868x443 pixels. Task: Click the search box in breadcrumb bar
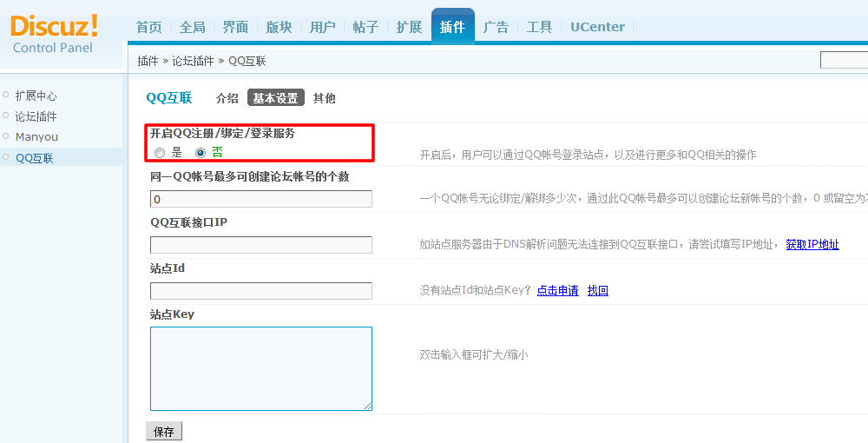(845, 60)
